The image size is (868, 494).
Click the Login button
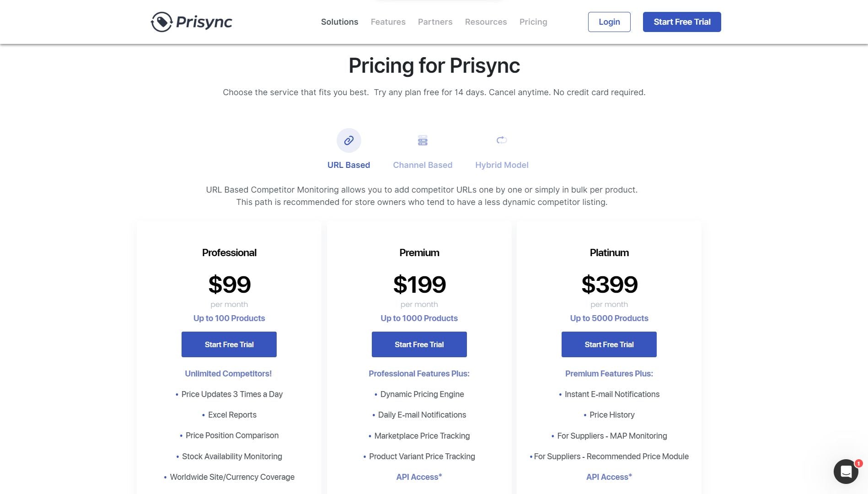coord(609,22)
